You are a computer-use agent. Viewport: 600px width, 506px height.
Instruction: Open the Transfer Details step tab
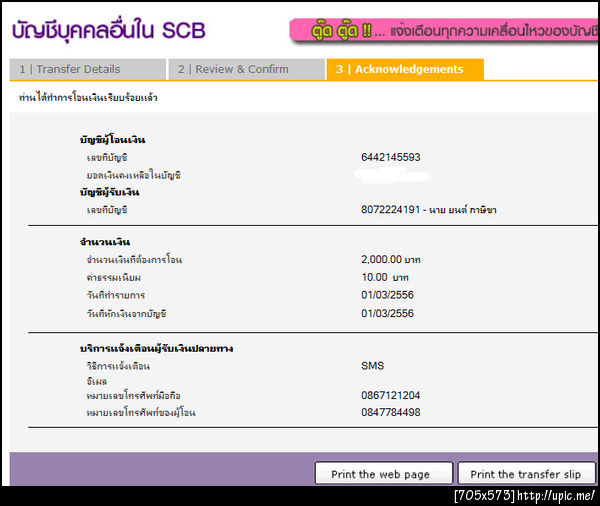click(88, 69)
